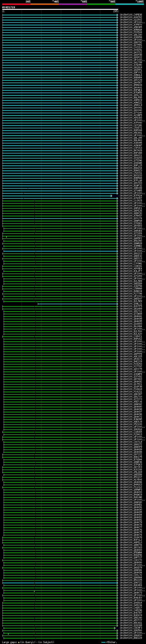Open the UniRef100_B2KTF5 hit label
The width and height of the screenshot is (146, 644).
[x=131, y=306]
